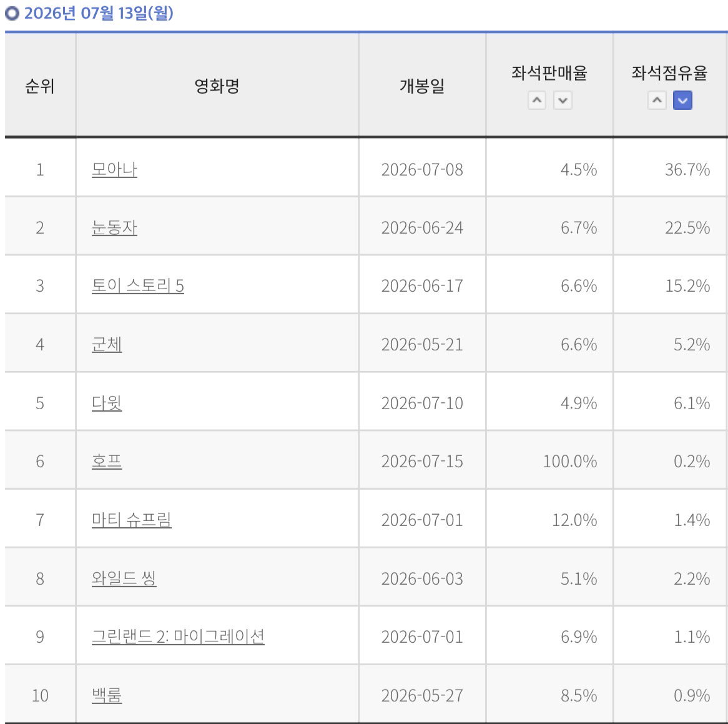
Task: Click the 영화명 column header
Action: tap(217, 86)
